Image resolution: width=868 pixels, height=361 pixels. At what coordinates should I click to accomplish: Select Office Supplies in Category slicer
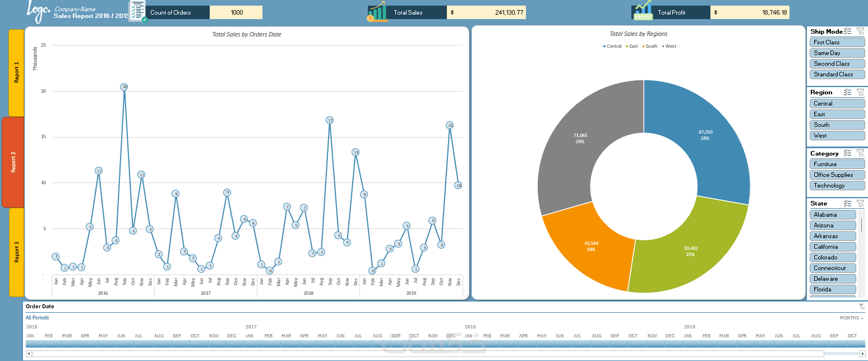837,175
